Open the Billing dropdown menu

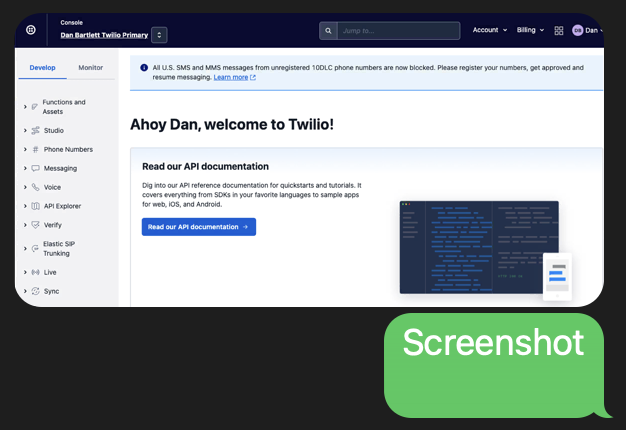tap(530, 30)
